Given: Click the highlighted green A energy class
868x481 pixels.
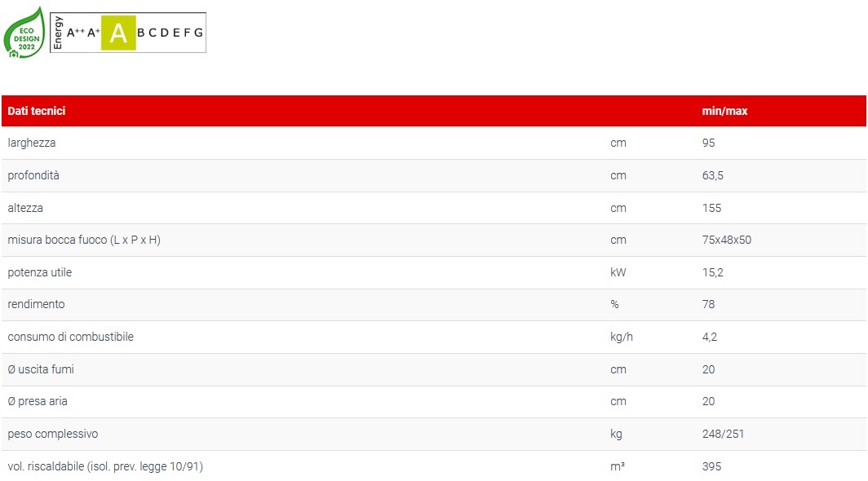Looking at the screenshot, I should (118, 33).
